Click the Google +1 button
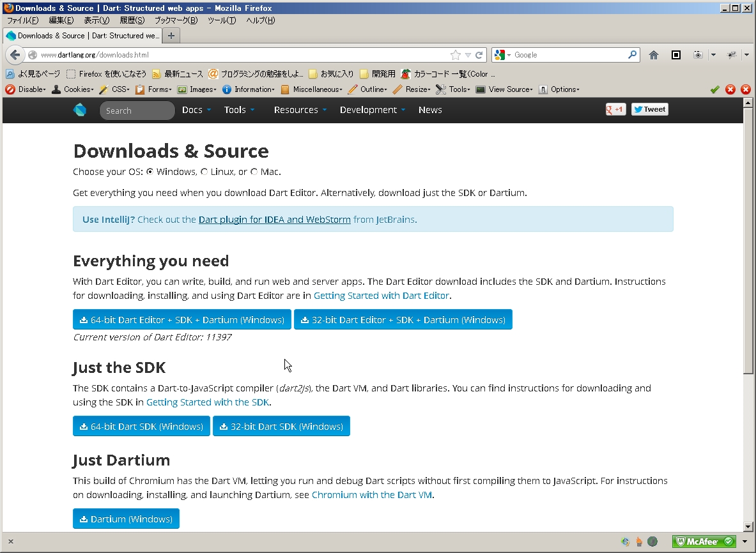Viewport: 756px width, 553px height. (x=615, y=109)
